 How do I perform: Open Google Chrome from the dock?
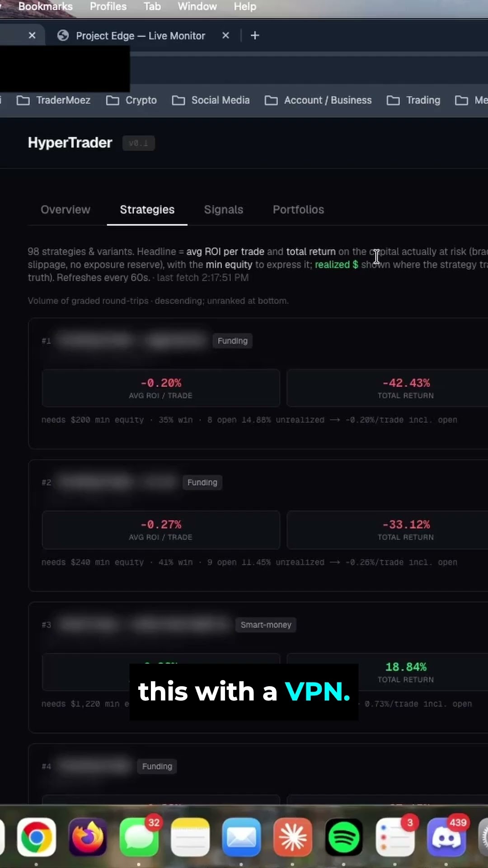point(37,837)
